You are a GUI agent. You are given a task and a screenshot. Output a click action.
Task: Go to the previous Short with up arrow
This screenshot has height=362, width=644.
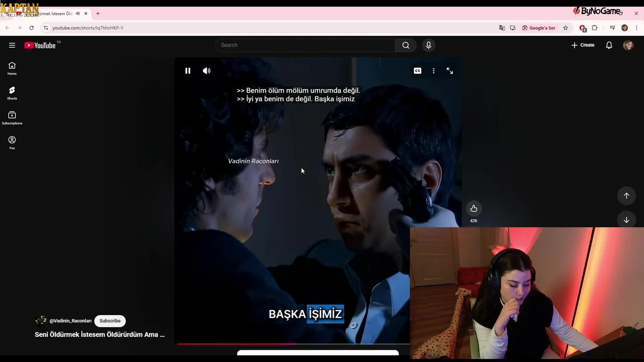[626, 196]
